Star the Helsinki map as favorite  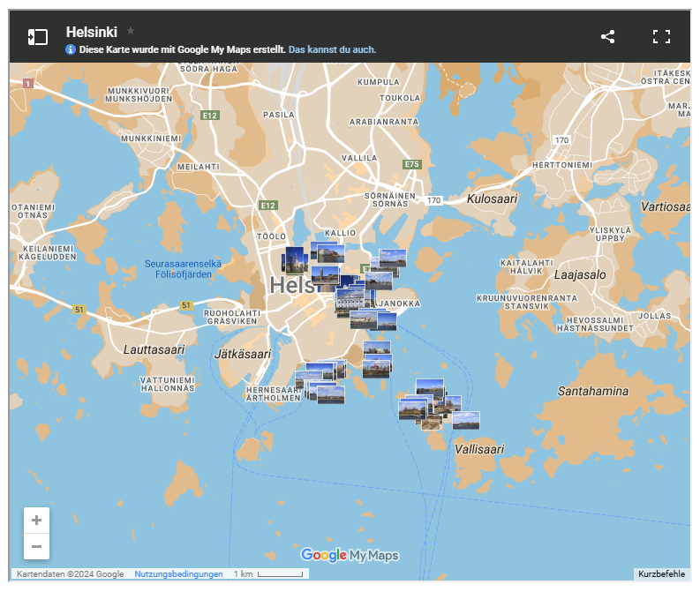click(131, 31)
